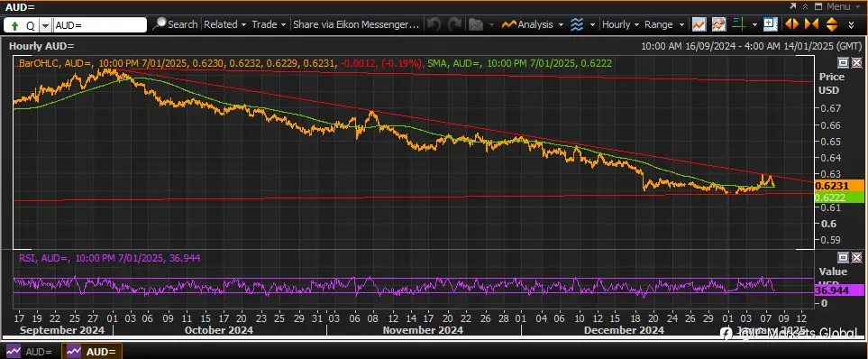Expand the crosshair tool dropdown arrow
Screen dimensions: 868x359
[x=754, y=25]
